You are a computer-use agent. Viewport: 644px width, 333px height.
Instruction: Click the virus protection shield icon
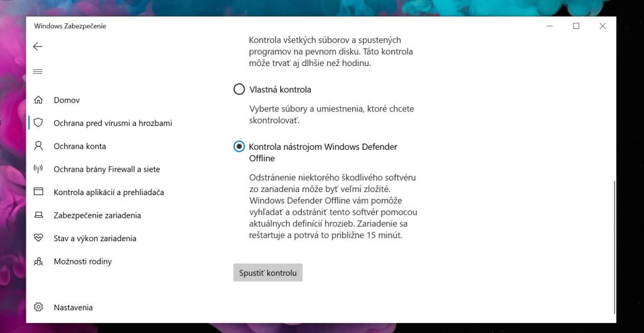click(x=38, y=123)
